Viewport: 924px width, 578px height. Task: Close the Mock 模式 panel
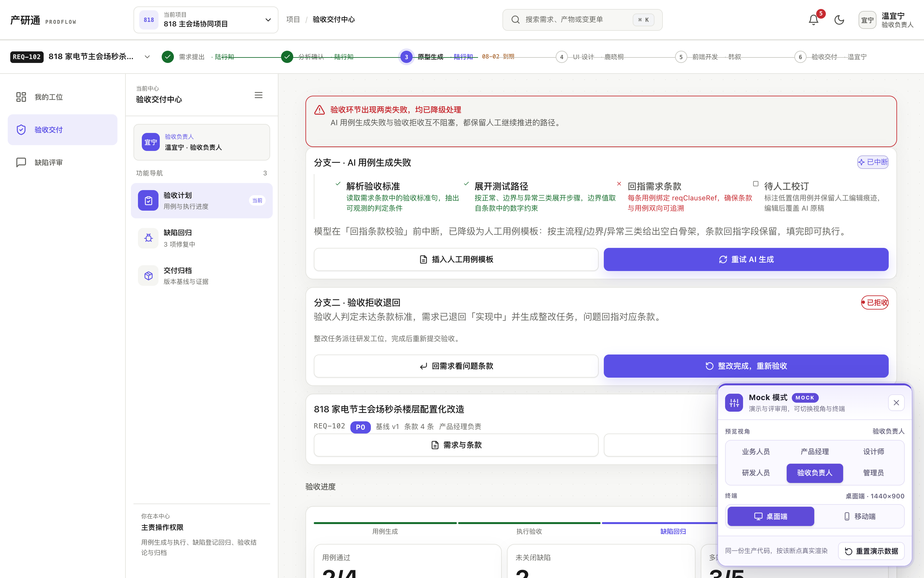(896, 403)
